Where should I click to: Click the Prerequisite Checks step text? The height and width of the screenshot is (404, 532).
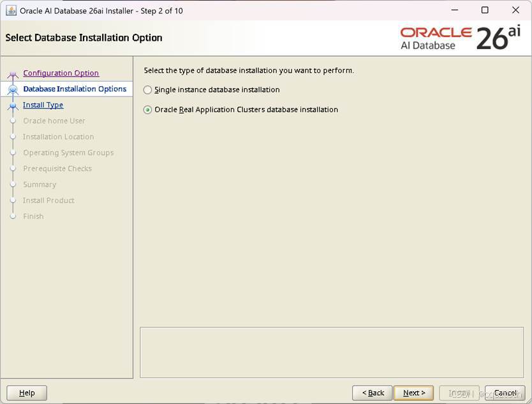57,168
